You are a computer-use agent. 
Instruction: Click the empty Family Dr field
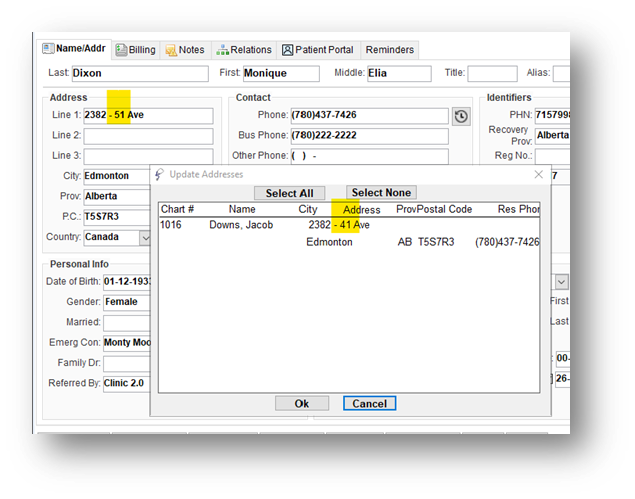coord(126,363)
